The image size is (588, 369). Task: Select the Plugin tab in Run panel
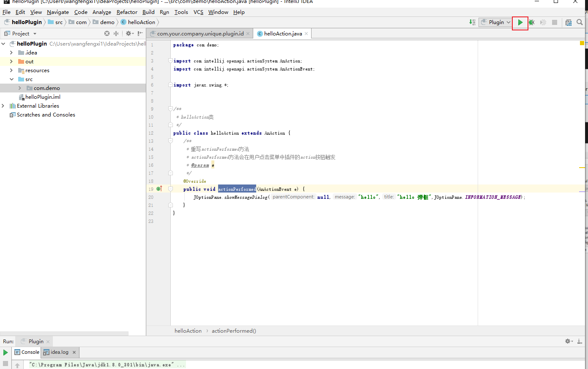point(36,342)
